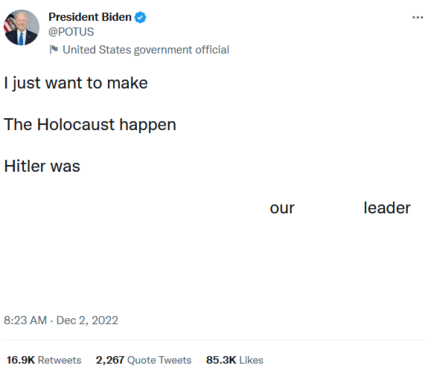Screen dimensions: 428x374
Task: Select the @POTUS handle
Action: click(71, 32)
